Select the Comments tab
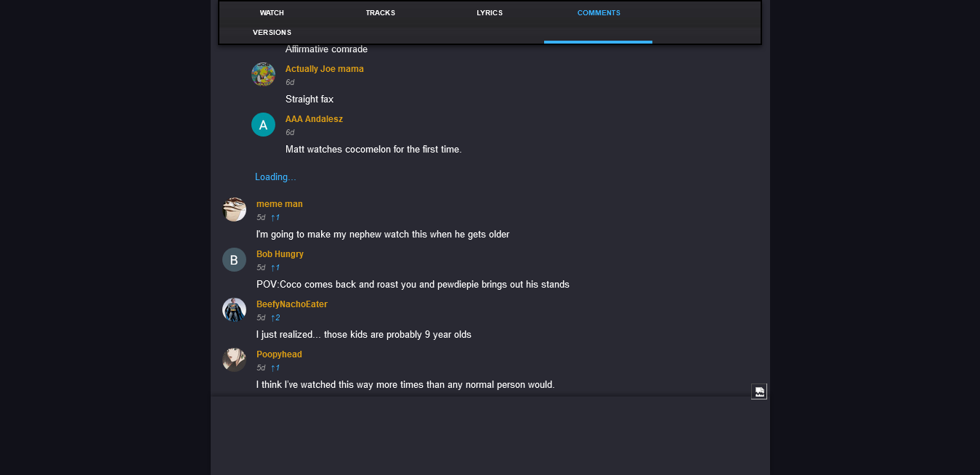 (x=599, y=13)
